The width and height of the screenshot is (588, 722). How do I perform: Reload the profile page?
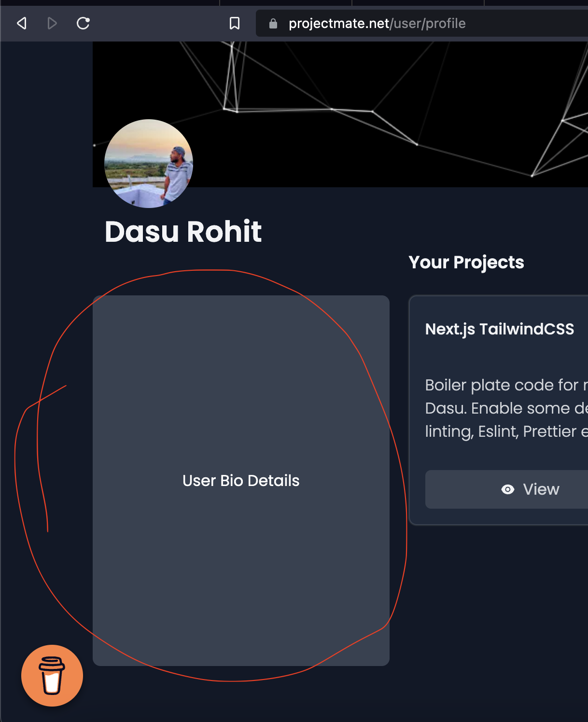pos(83,23)
